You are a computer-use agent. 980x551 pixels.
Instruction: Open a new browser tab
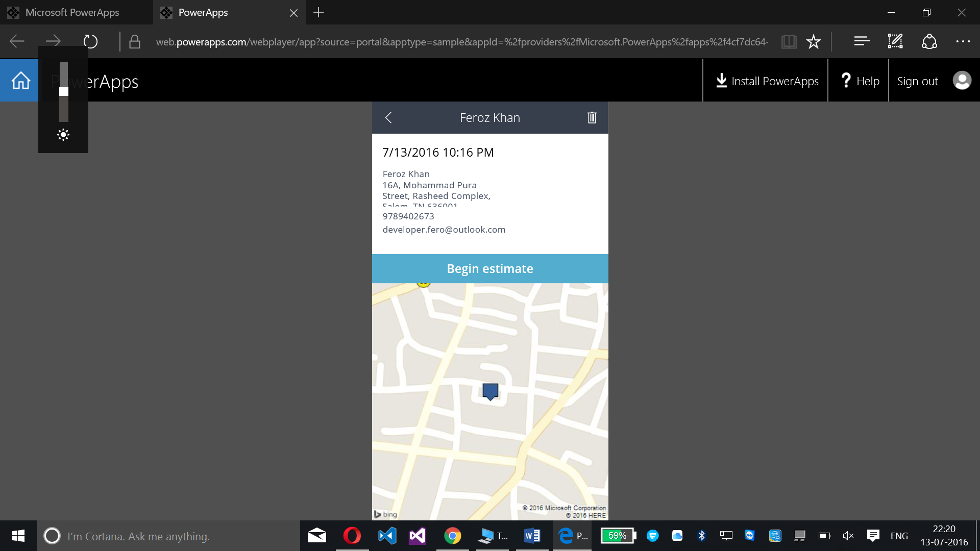(318, 12)
